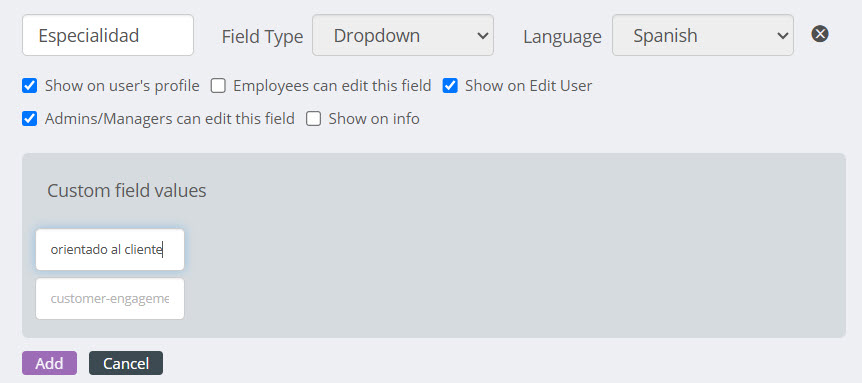
Task: Click the empty customer-engagement placeholder field
Action: (110, 298)
